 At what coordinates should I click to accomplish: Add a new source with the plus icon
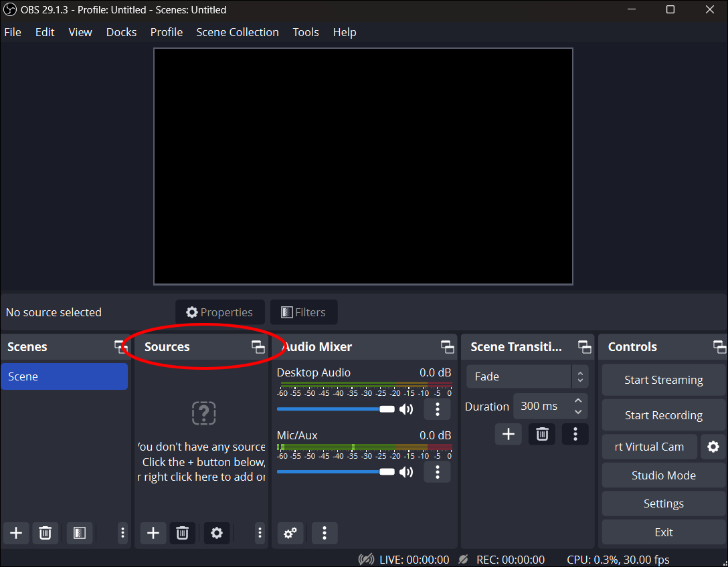point(153,533)
